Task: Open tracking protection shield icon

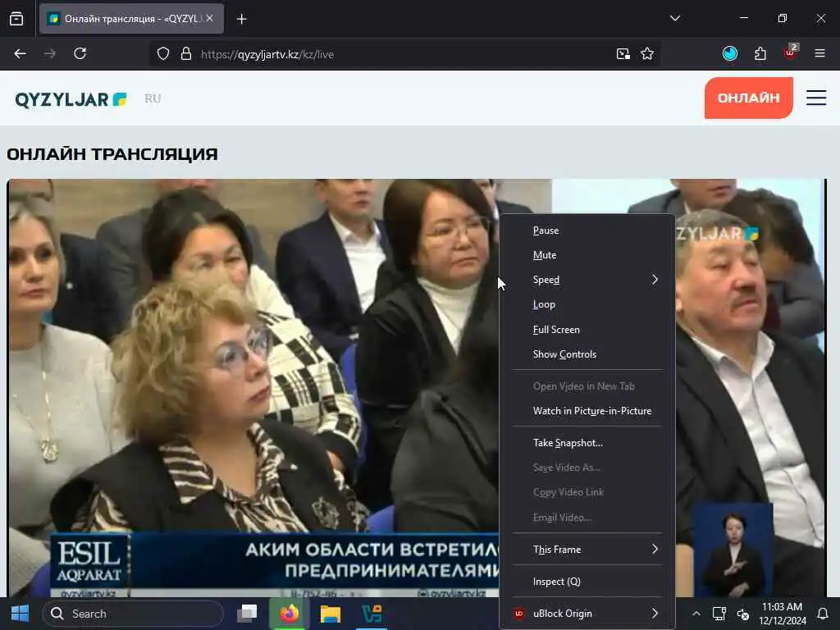Action: pos(163,53)
